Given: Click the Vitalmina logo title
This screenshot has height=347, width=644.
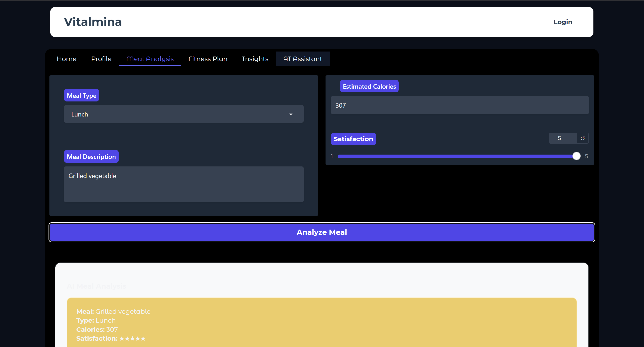Looking at the screenshot, I should (93, 22).
